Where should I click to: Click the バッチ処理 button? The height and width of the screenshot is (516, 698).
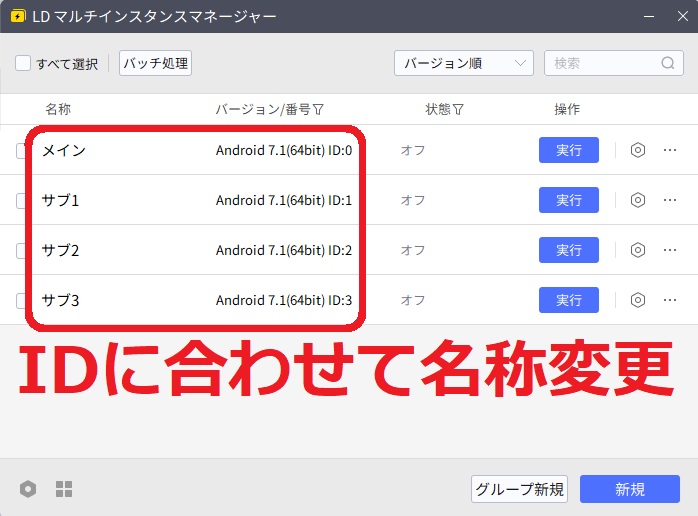pyautogui.click(x=155, y=63)
